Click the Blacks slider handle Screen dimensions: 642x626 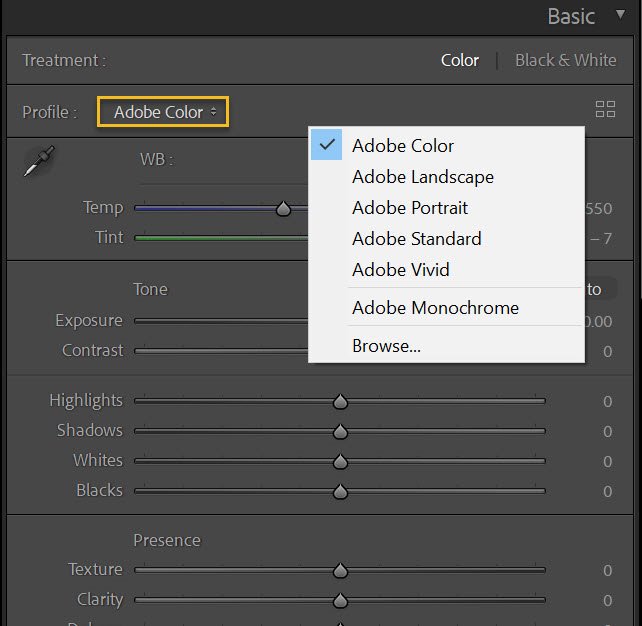[x=340, y=491]
